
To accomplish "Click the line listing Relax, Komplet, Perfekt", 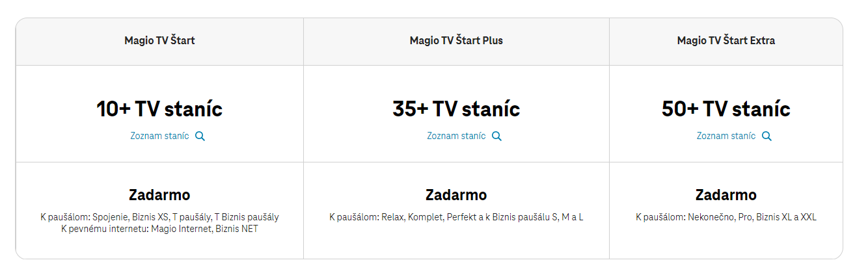I will [x=456, y=217].
